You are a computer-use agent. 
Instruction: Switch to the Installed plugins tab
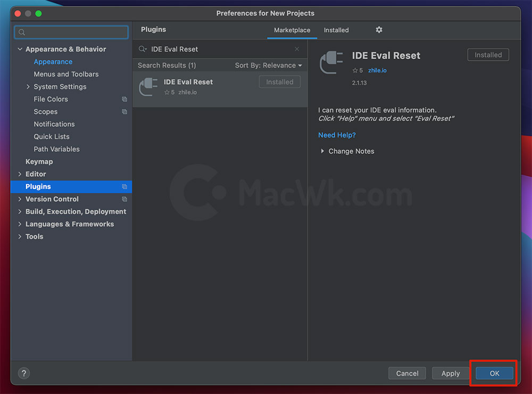tap(336, 30)
